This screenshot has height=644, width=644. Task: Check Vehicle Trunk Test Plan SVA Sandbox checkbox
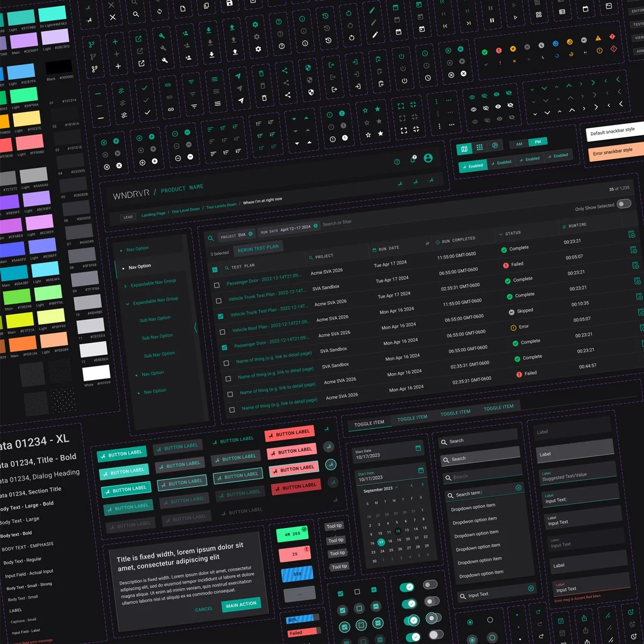point(218,301)
